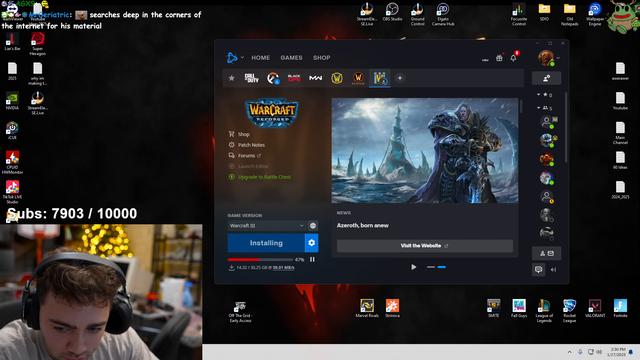Open the HOME tab
This screenshot has height=360, width=640.
(x=260, y=58)
